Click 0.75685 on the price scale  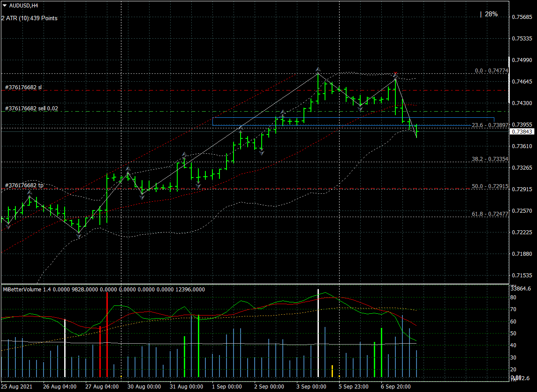(x=522, y=17)
